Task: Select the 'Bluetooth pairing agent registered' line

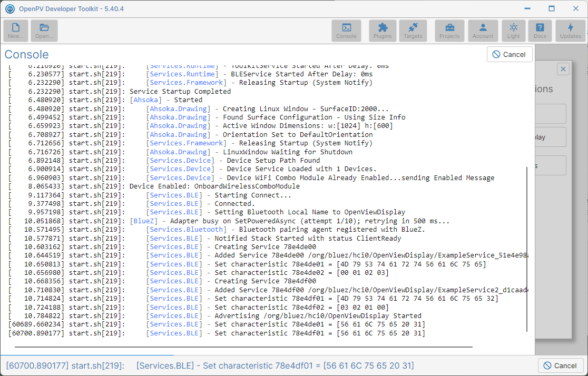Action: [217, 230]
